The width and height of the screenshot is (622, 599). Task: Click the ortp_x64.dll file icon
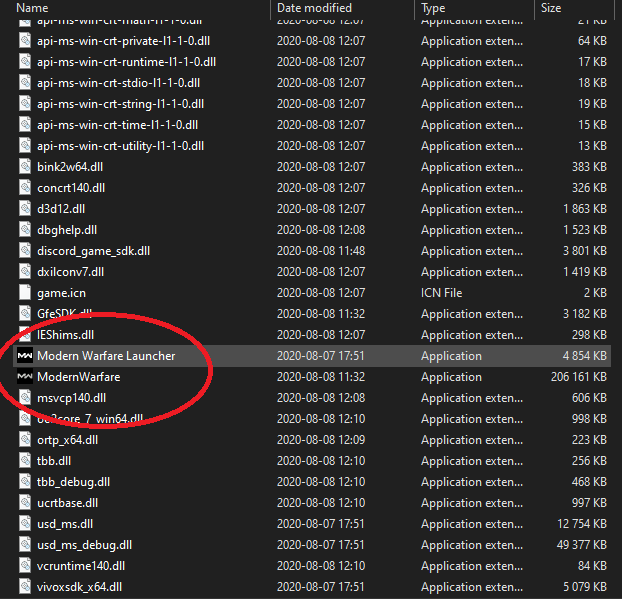click(x=25, y=440)
